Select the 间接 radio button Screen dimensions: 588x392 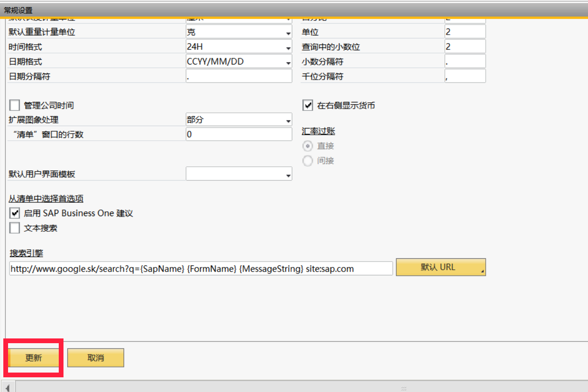coord(307,161)
